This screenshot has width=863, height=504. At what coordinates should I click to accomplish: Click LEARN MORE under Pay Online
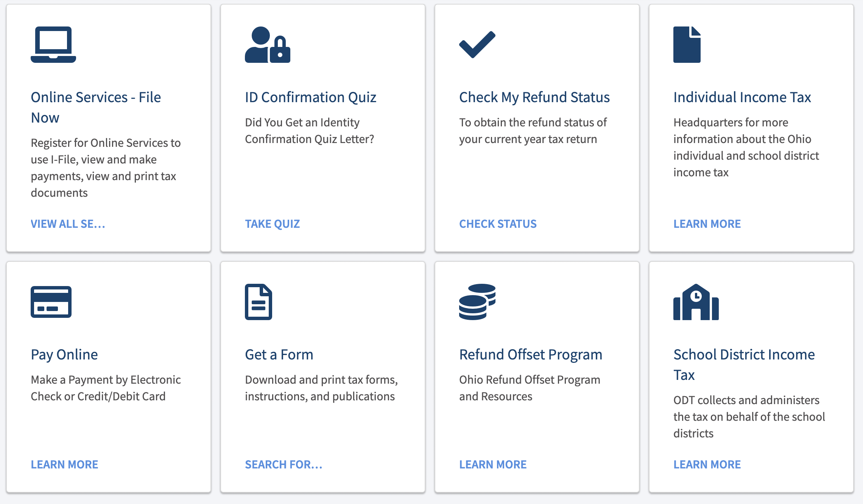pyautogui.click(x=64, y=465)
